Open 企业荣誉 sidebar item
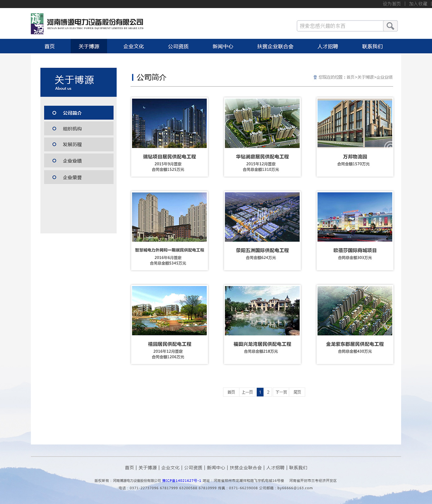 pyautogui.click(x=79, y=177)
